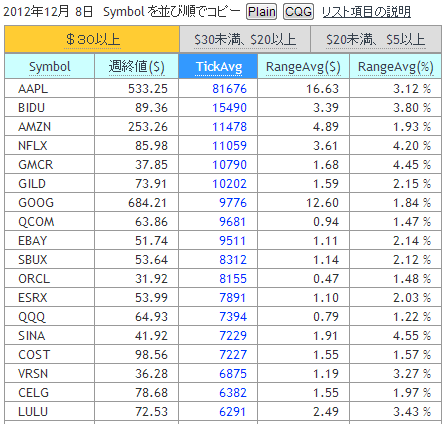Click the CQG copy button
444x424 pixels.
coord(298,12)
